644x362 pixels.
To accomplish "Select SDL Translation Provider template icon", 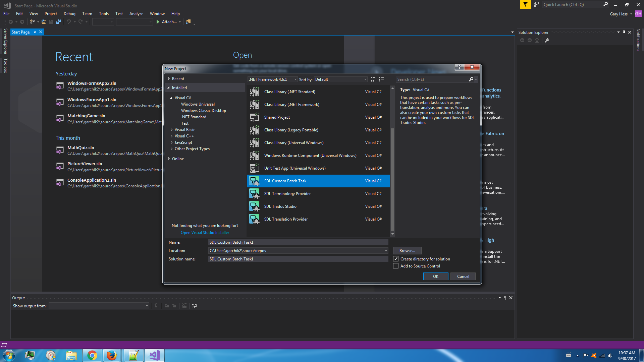I will click(x=254, y=219).
